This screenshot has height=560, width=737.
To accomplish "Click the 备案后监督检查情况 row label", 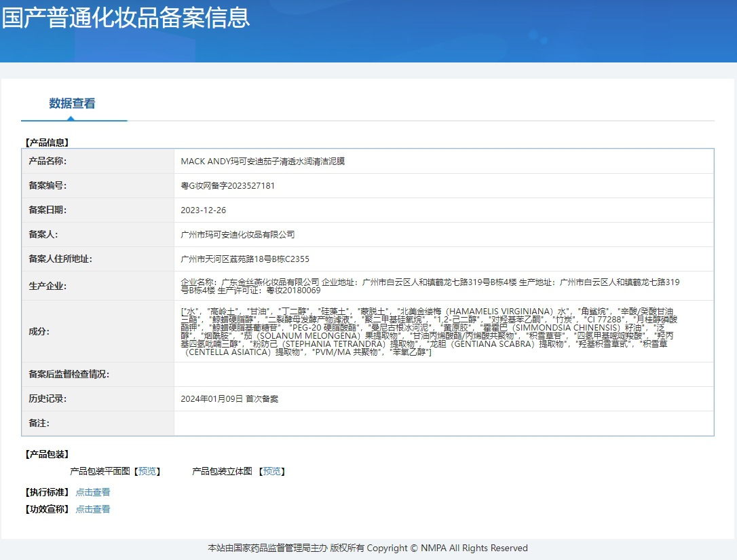I will [x=69, y=374].
